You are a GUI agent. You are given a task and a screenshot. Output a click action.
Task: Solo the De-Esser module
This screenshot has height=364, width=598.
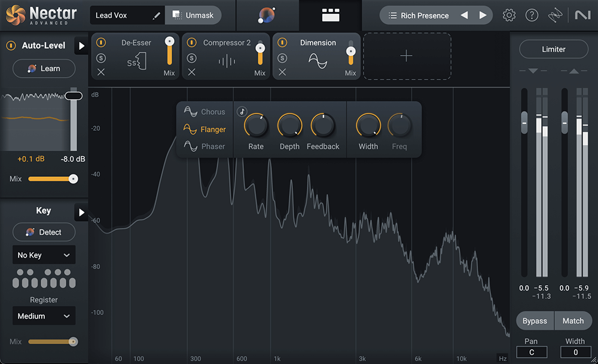click(101, 58)
